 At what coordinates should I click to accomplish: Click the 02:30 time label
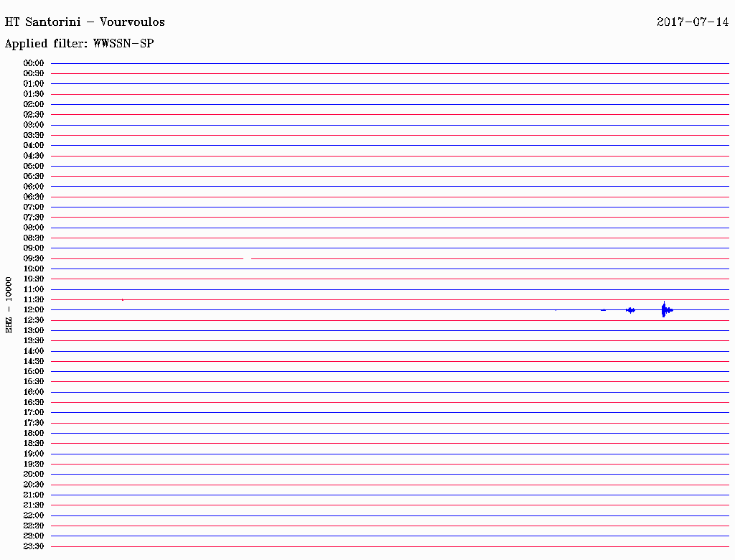point(34,114)
